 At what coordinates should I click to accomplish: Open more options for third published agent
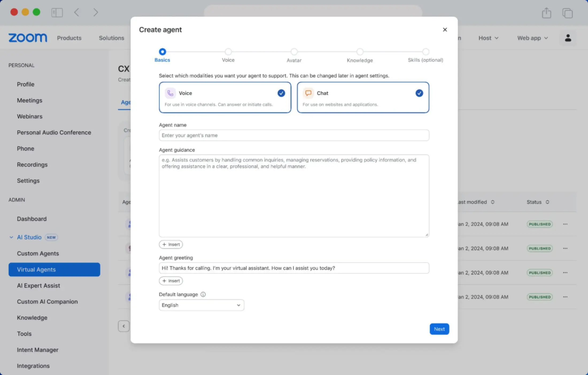coord(565,273)
